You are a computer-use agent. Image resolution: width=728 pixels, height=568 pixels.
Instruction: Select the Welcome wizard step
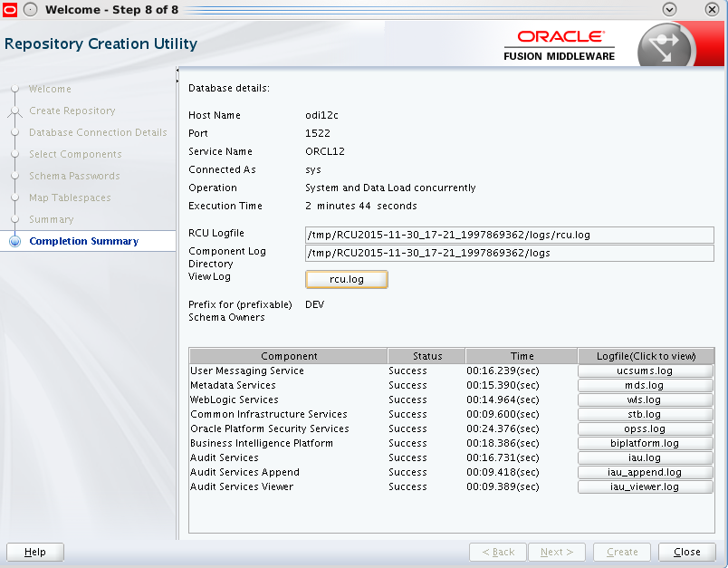click(x=50, y=89)
